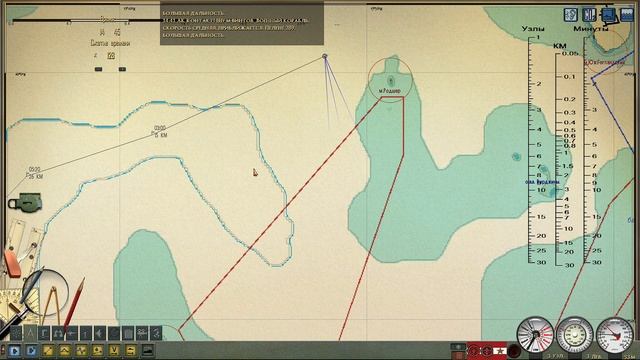
Task: Click the second red circular emblem in red panel
Action: [x=487, y=351]
